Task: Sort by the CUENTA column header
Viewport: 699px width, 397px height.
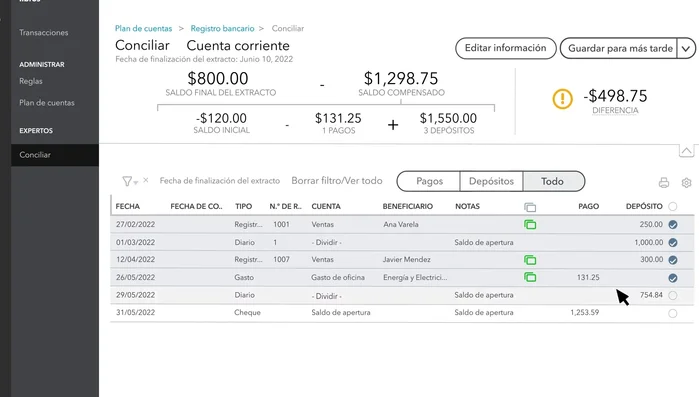Action: point(326,206)
